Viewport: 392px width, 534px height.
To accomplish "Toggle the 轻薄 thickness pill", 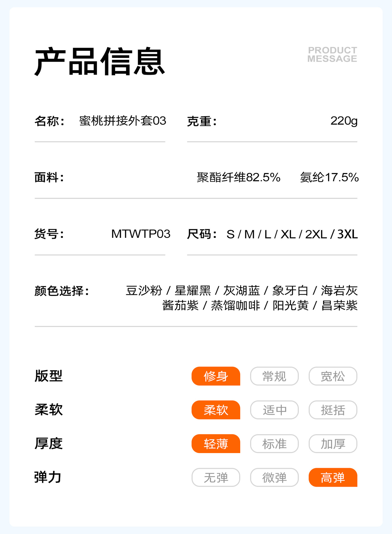I will coord(216,444).
